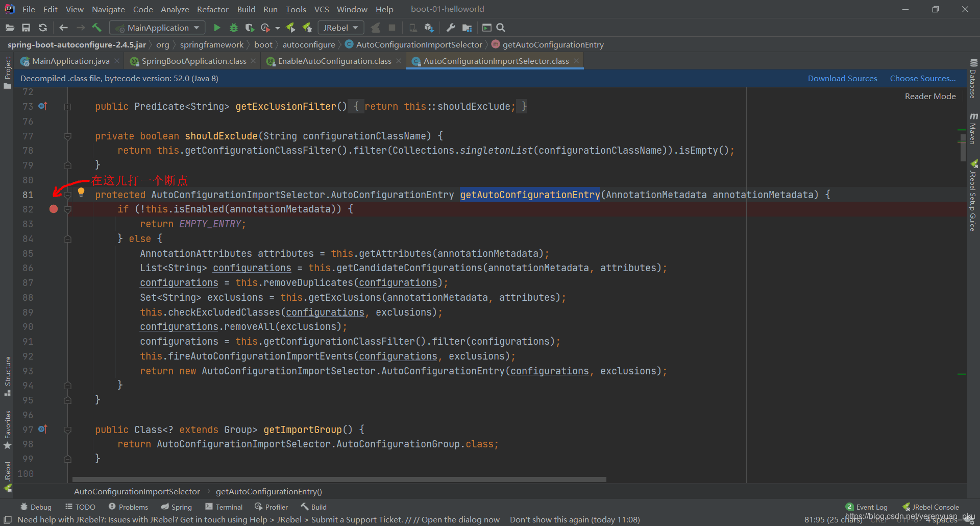Click the autoconfigure breadcrumb in navigation bar
Image resolution: width=980 pixels, height=526 pixels.
pos(309,44)
